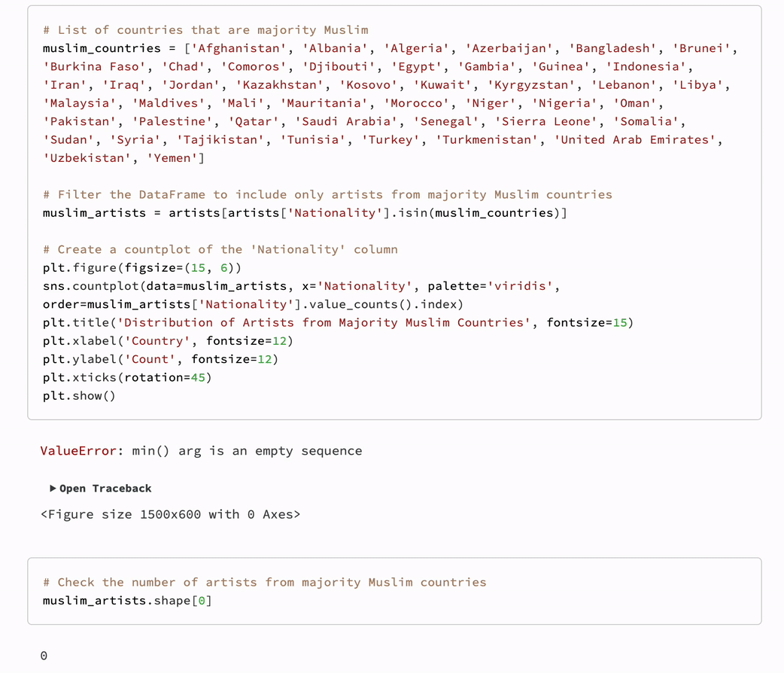The height and width of the screenshot is (673, 784).
Task: Click the 'United Arab Emirates' string
Action: [635, 139]
